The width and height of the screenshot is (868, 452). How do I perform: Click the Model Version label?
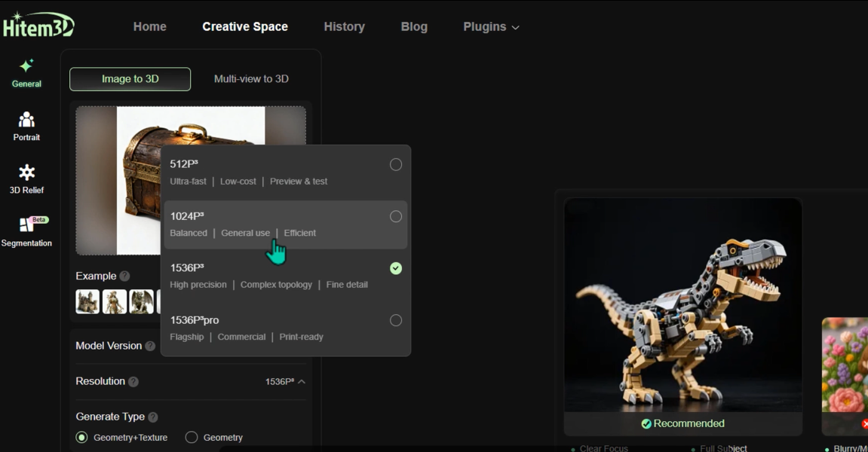(109, 346)
